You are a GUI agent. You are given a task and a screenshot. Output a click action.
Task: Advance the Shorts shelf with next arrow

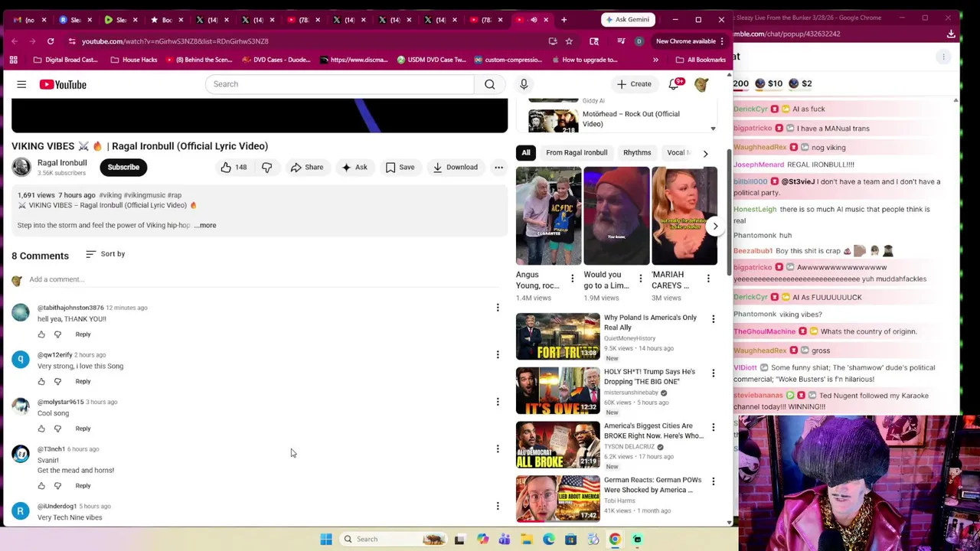(715, 226)
